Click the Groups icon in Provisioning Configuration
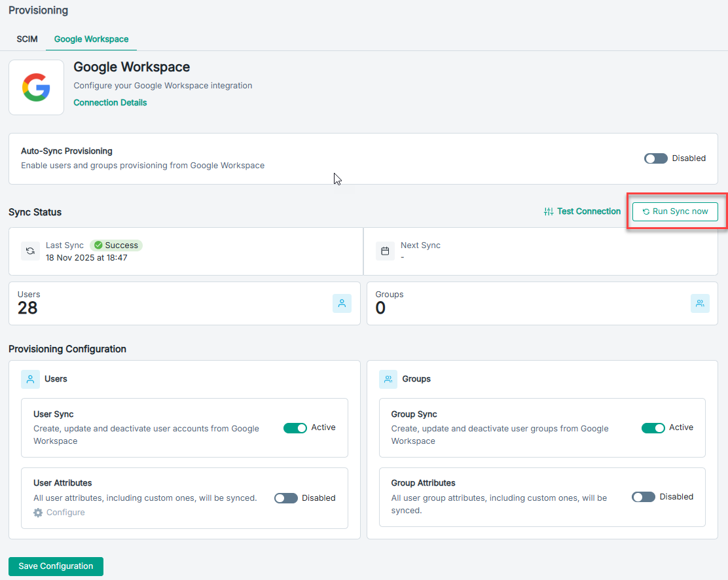This screenshot has height=580, width=728. (x=388, y=379)
